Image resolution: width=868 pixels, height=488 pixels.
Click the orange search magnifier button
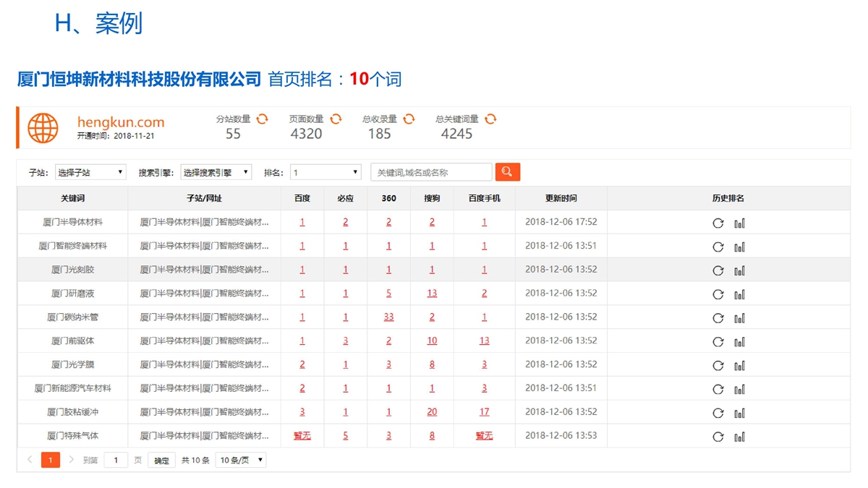(x=507, y=172)
